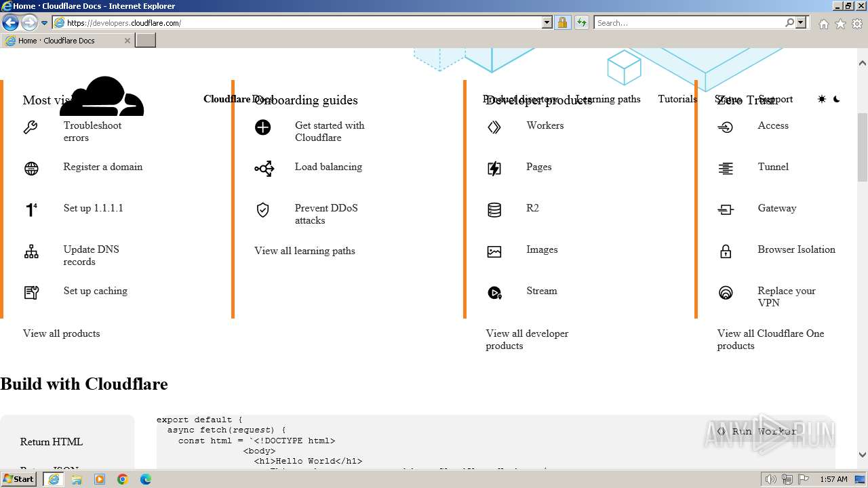Expand the search provider dropdown arrow

pos(801,22)
